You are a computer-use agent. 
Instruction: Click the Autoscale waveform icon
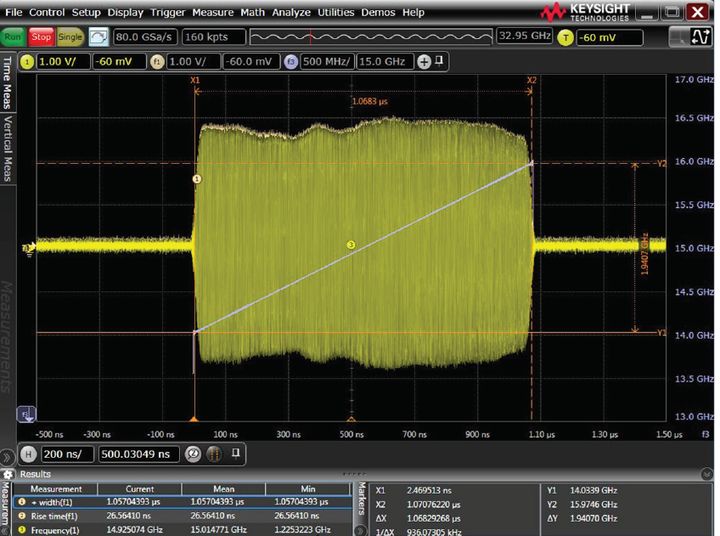coord(99,37)
